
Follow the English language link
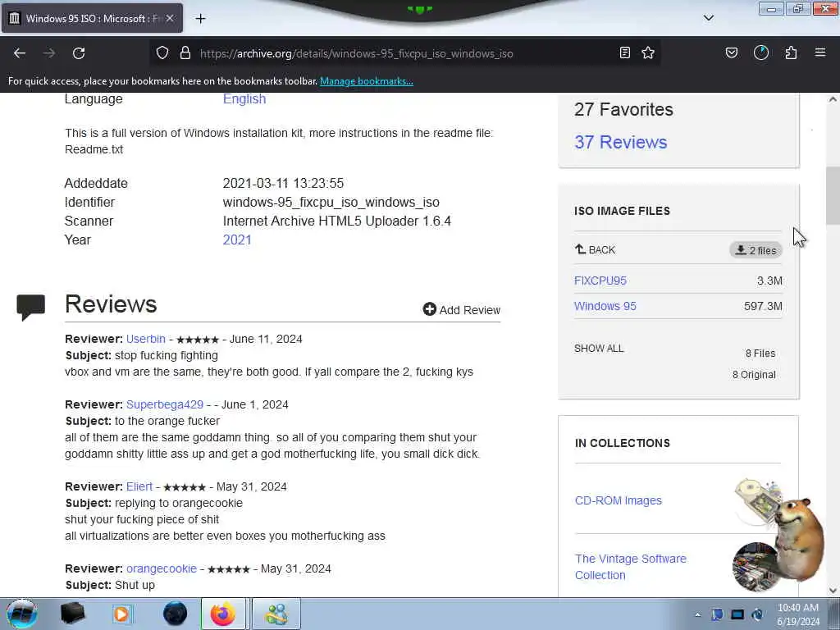[x=244, y=99]
